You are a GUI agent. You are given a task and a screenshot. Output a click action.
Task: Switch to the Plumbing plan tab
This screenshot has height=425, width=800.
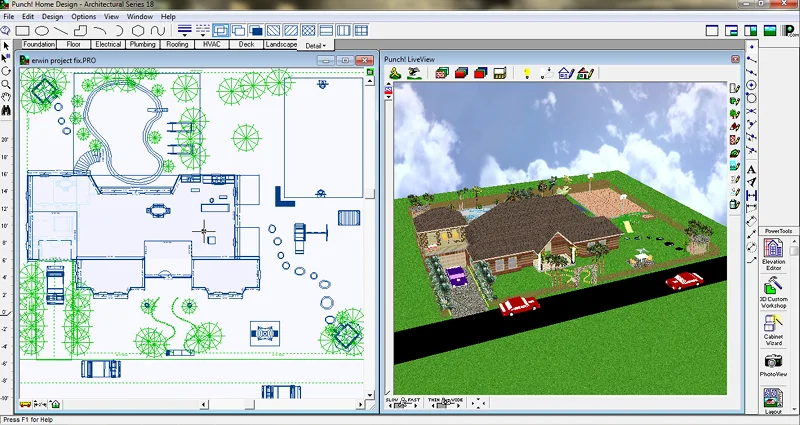click(x=142, y=44)
